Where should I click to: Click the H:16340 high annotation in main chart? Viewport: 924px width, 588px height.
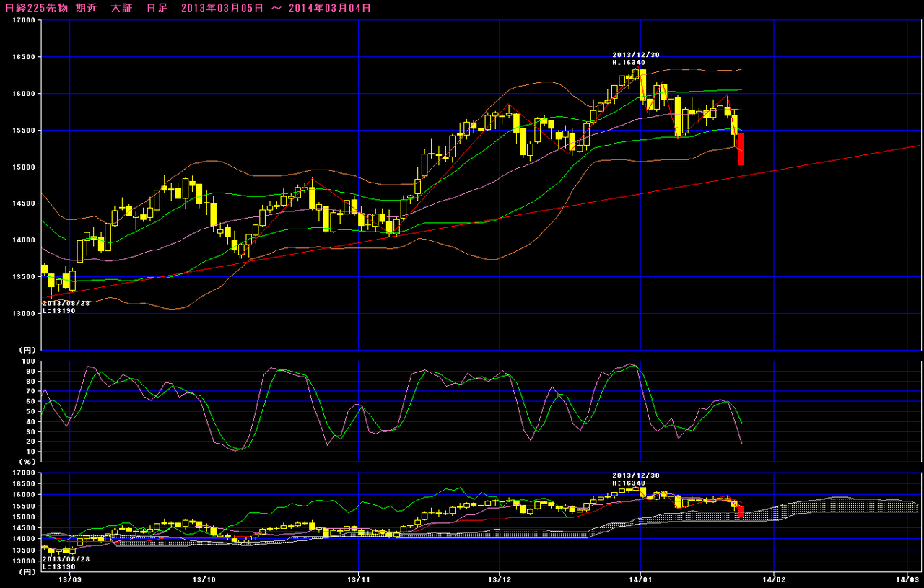pyautogui.click(x=629, y=63)
